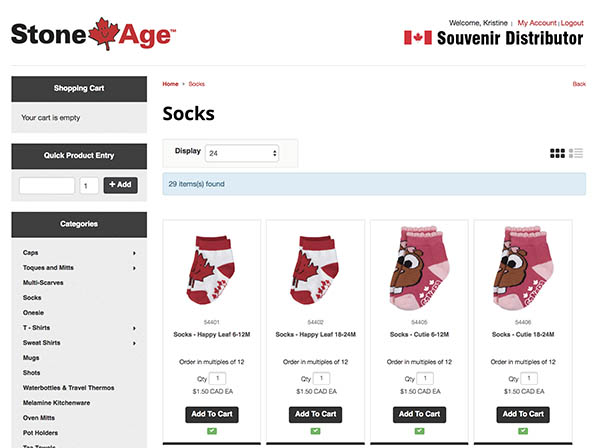Switch to grid view icon
This screenshot has width=600, height=448.
tap(557, 153)
